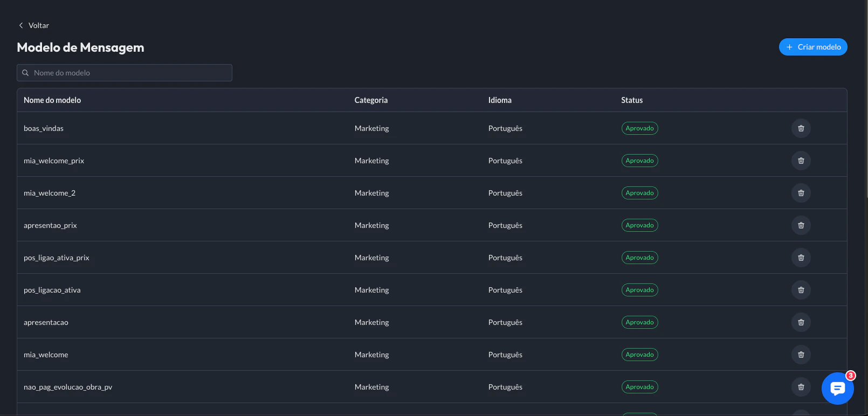Select the mia_welcome template name
Viewport: 868px width, 416px height.
pos(46,355)
